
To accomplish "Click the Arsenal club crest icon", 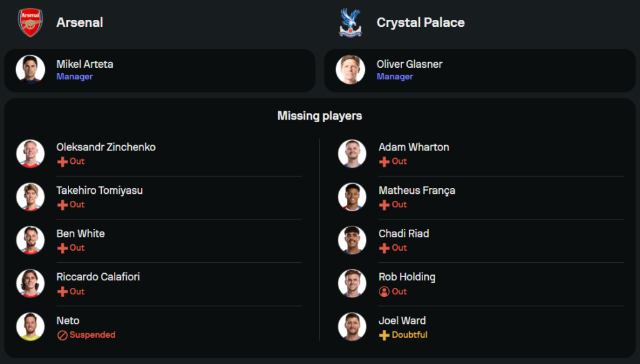I will pos(29,22).
